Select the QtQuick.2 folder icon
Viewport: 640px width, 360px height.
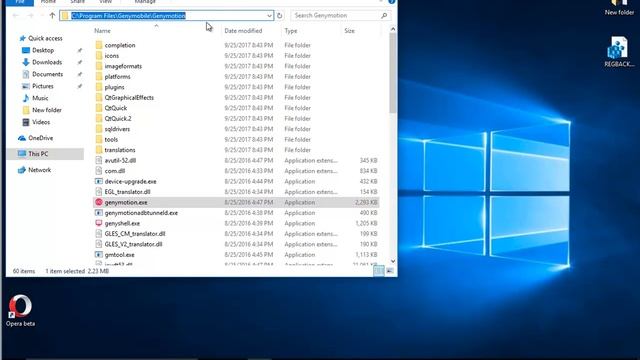tap(99, 118)
